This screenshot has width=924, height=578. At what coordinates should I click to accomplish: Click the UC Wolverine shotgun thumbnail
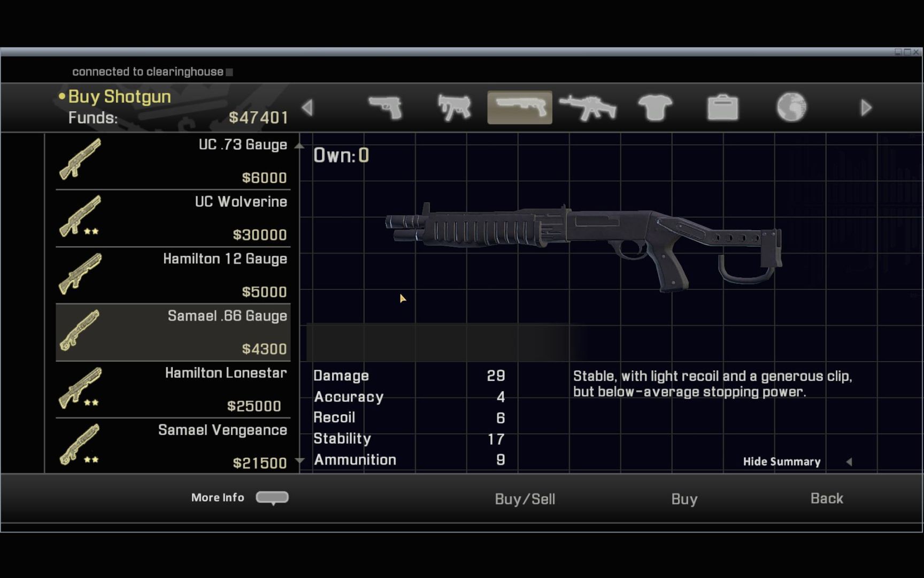(80, 216)
